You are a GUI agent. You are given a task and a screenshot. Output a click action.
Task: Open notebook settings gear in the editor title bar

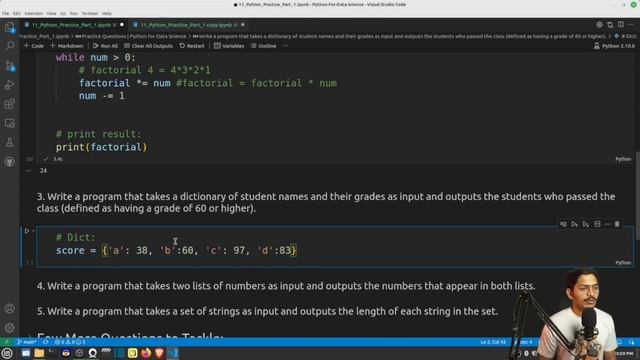599,24
